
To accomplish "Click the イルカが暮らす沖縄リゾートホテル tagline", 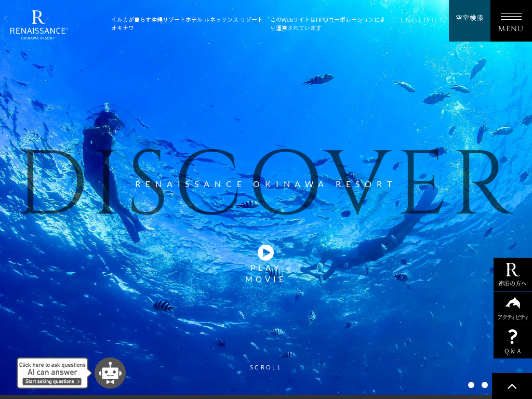I will 187,24.
